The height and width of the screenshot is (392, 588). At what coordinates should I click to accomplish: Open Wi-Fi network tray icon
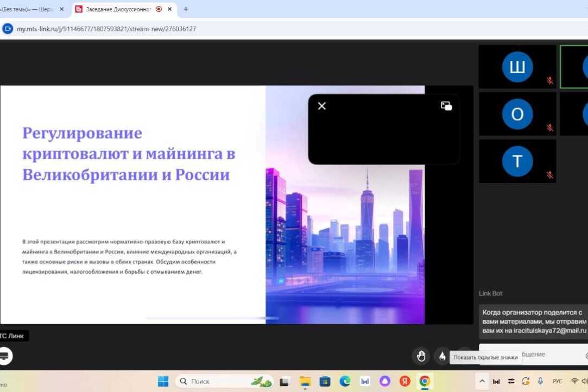[x=574, y=382]
